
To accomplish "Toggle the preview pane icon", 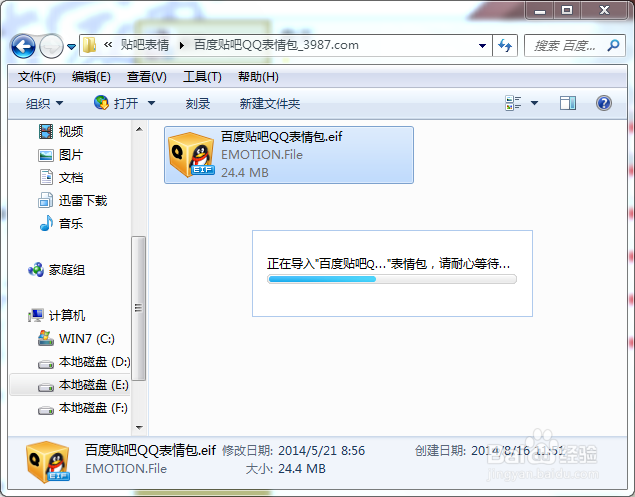I will (x=568, y=103).
